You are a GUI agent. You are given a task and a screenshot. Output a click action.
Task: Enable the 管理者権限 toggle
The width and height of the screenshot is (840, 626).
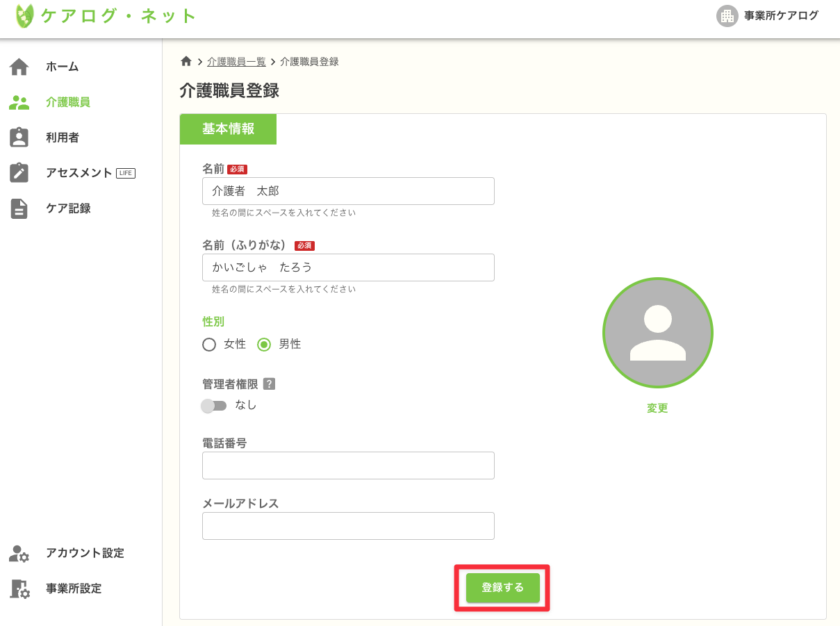click(214, 405)
